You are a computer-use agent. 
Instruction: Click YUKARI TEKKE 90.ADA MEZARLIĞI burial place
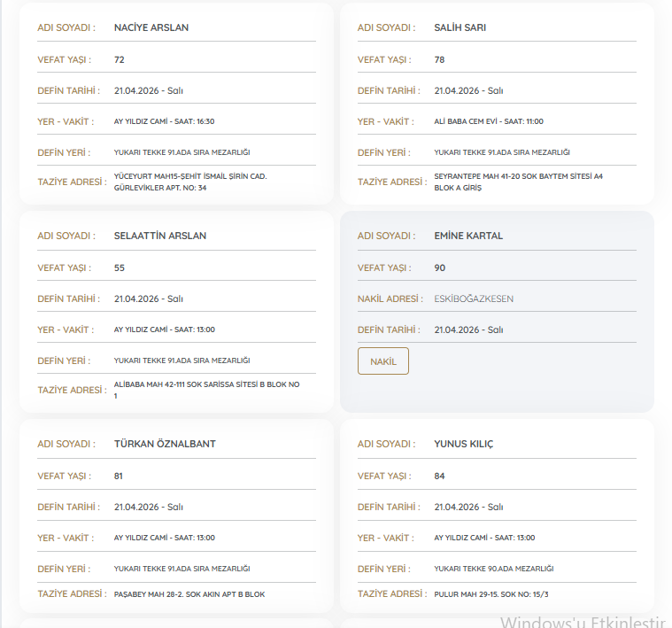tap(493, 569)
